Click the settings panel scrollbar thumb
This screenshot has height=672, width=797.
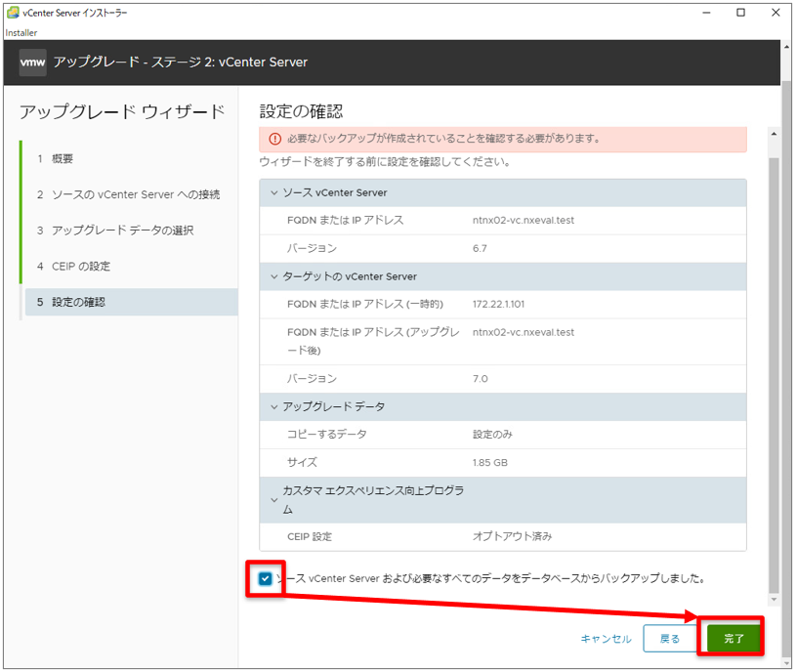click(x=774, y=375)
